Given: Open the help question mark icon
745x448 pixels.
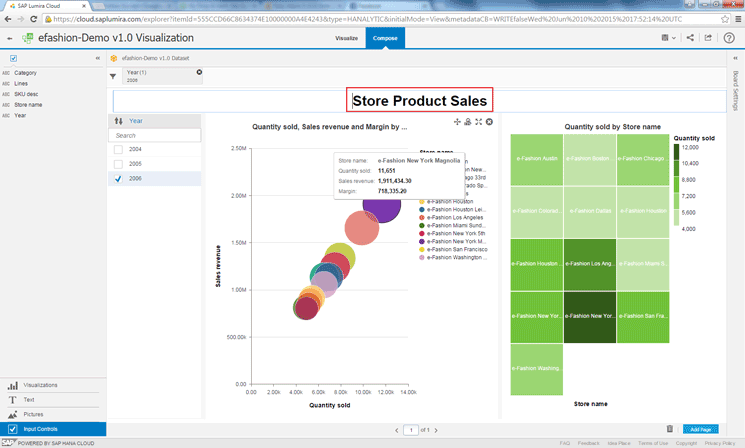Looking at the screenshot, I should pos(730,38).
